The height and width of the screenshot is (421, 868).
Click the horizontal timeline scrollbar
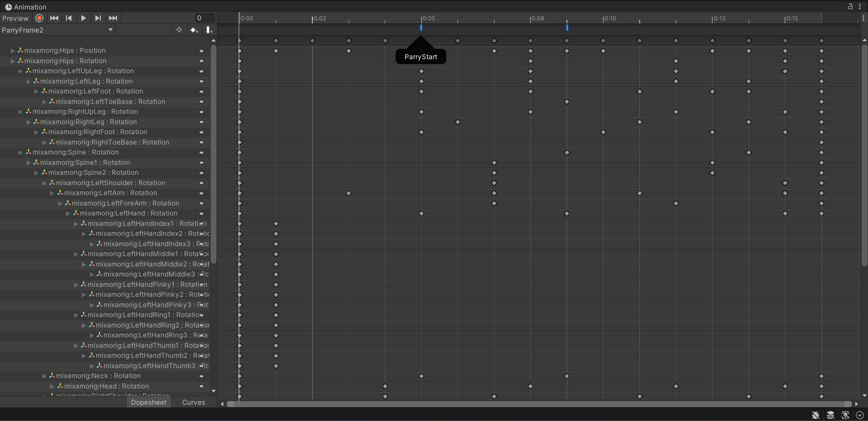538,404
